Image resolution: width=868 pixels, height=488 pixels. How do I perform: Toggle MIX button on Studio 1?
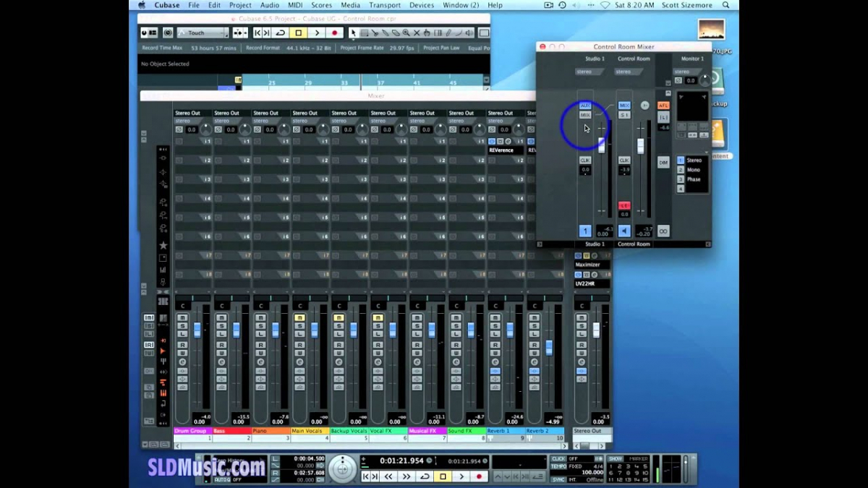pyautogui.click(x=585, y=115)
